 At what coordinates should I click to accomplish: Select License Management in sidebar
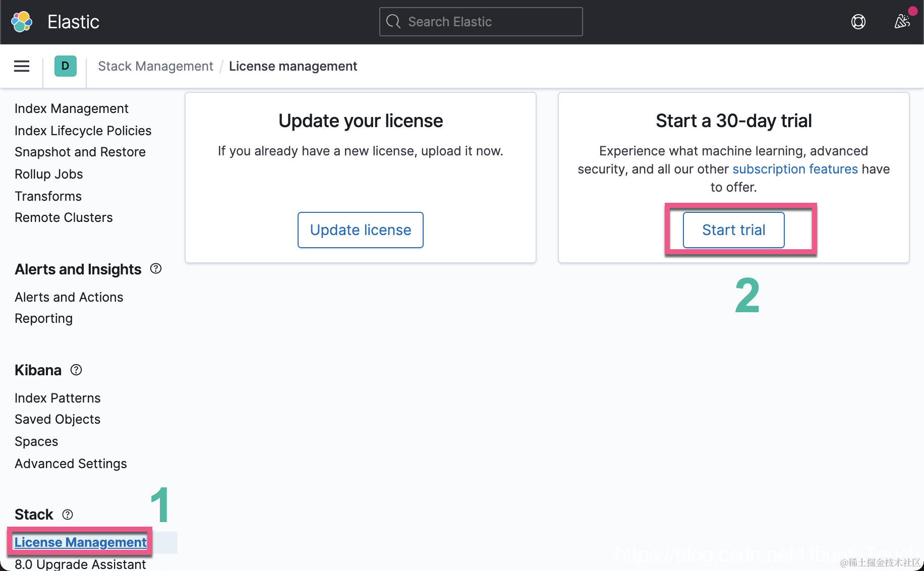pyautogui.click(x=81, y=542)
